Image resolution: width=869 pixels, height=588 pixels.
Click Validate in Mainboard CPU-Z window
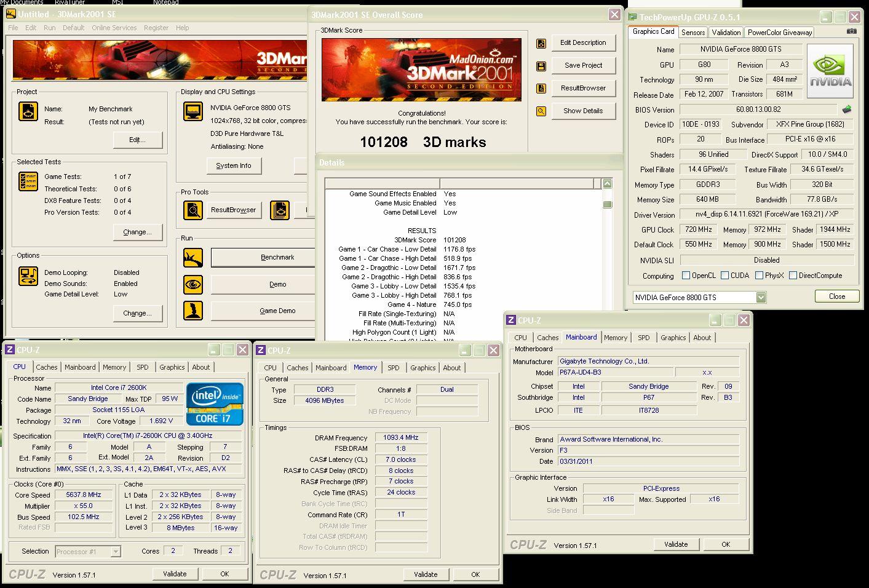pos(676,544)
